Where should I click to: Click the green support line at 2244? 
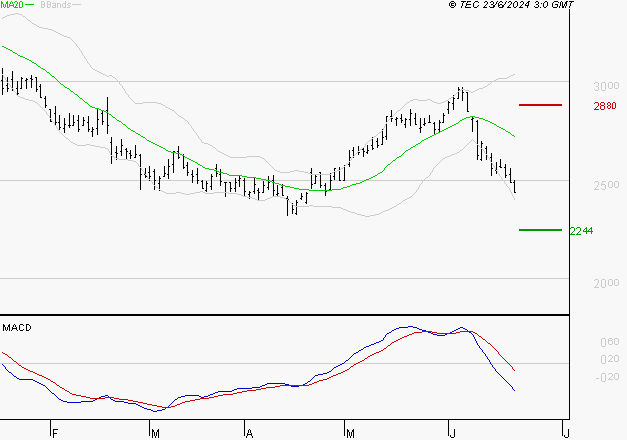coord(540,230)
